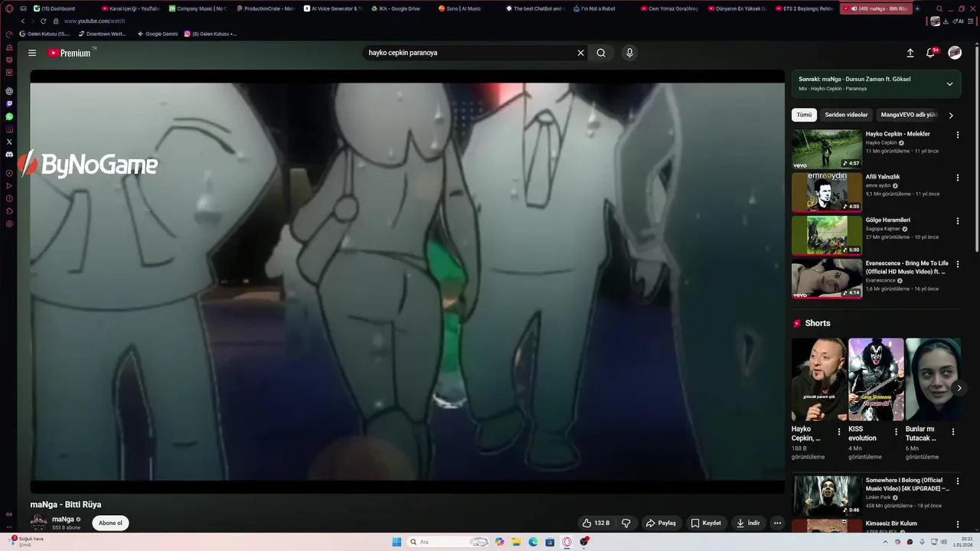This screenshot has height=551, width=980.
Task: Open the YouTube account avatar menu
Action: click(x=955, y=53)
